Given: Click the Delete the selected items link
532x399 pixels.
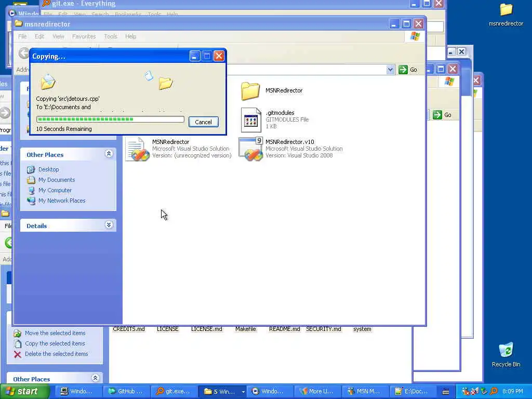Looking at the screenshot, I should (56, 354).
